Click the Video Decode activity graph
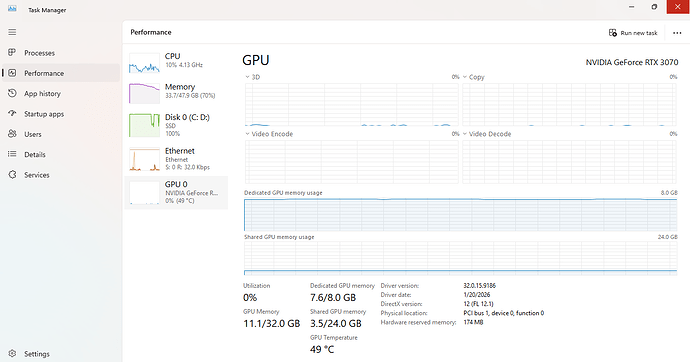The width and height of the screenshot is (690, 362). pyautogui.click(x=569, y=161)
